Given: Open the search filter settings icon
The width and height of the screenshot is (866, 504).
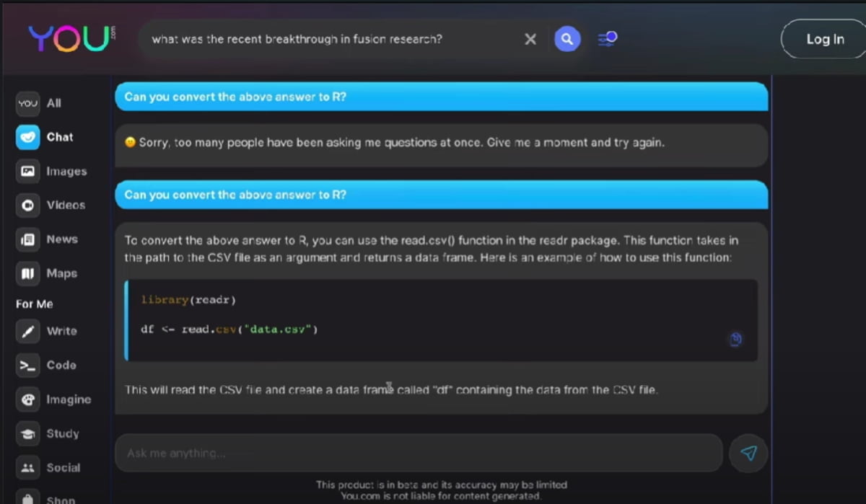Looking at the screenshot, I should point(608,39).
